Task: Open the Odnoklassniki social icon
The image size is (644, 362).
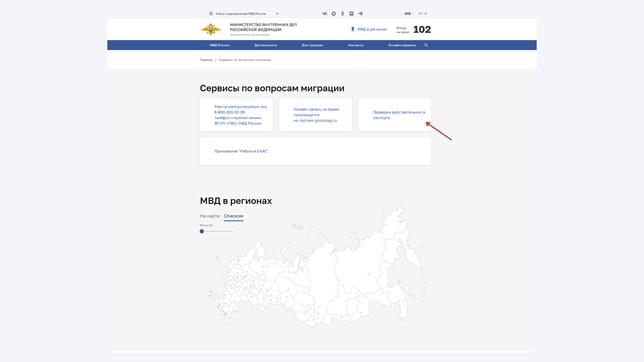Action: 342,14
